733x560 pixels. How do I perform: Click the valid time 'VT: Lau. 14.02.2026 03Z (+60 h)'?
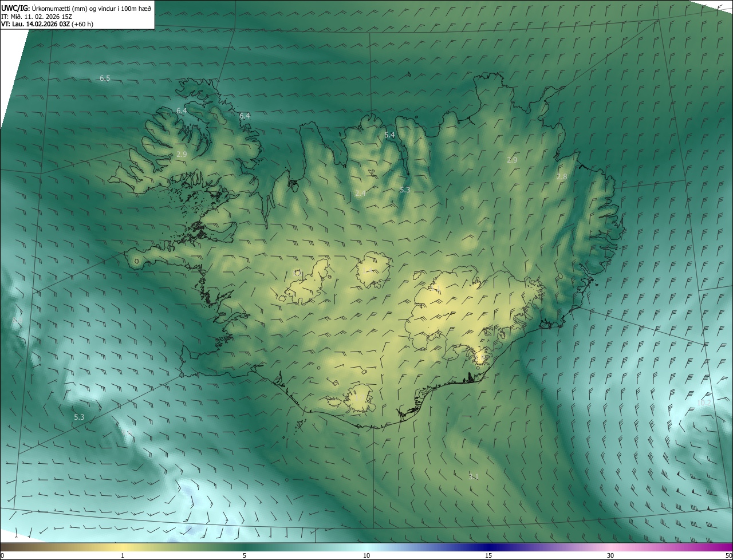48,24
